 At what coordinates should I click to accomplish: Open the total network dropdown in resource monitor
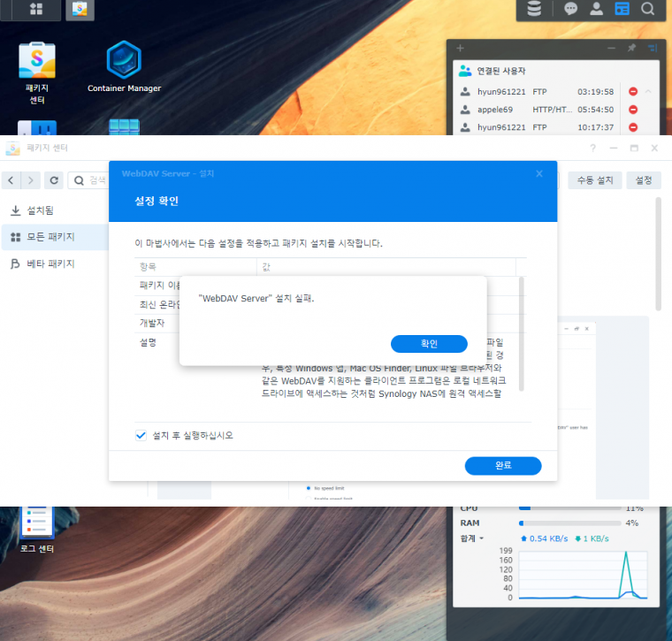472,538
